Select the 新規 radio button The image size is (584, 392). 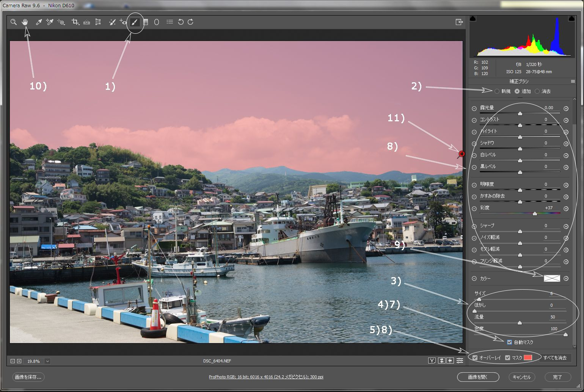[x=497, y=91]
